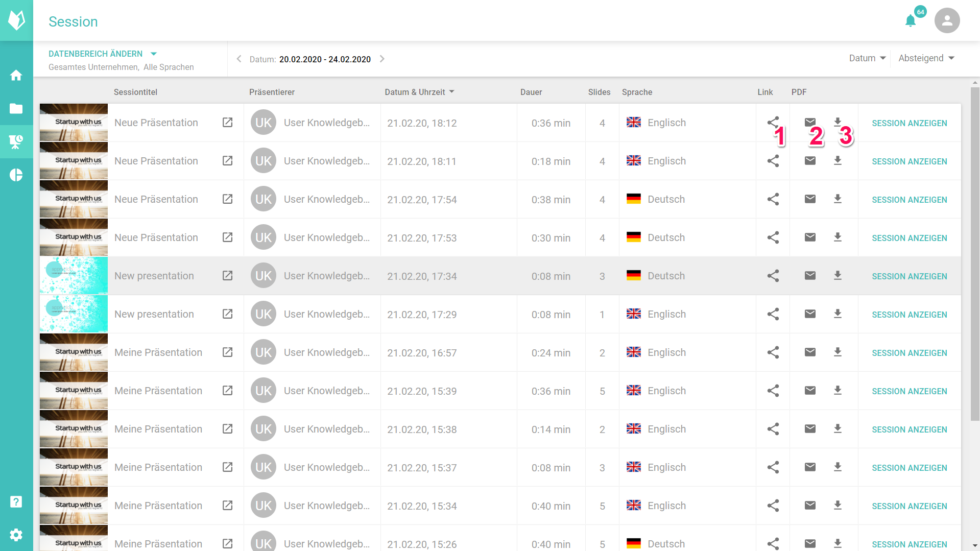Send PDF by email for 17:54 session
This screenshot has width=980, height=551.
point(810,199)
